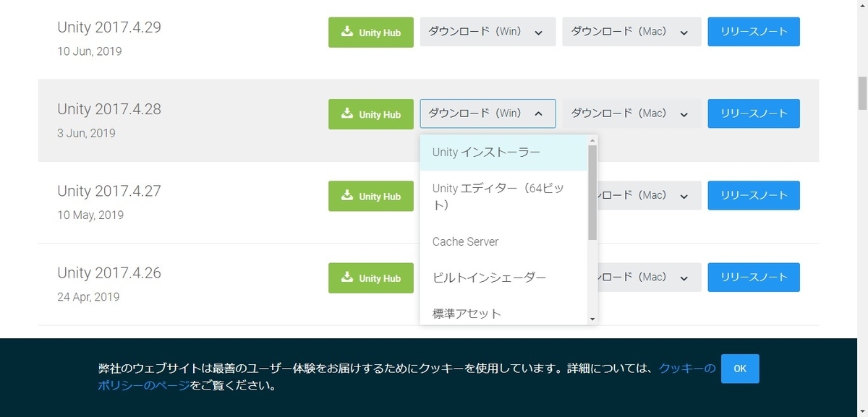Click up chevron on Win dropdown for Unity 2017.4.28
This screenshot has width=868, height=417.
538,113
